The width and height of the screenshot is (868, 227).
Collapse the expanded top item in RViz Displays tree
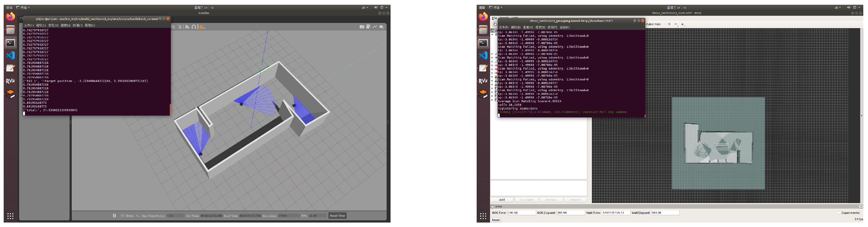492,34
